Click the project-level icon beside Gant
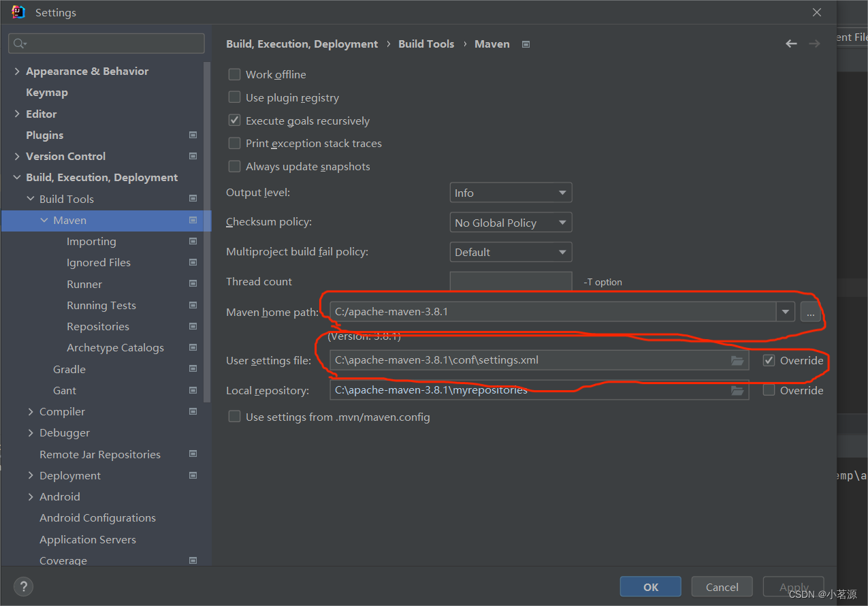Image resolution: width=868 pixels, height=606 pixels. (x=193, y=390)
